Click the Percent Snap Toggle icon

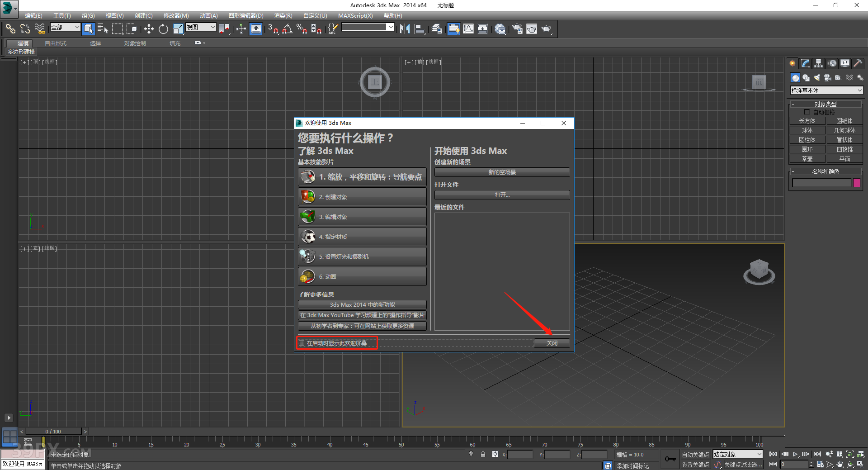[302, 29]
